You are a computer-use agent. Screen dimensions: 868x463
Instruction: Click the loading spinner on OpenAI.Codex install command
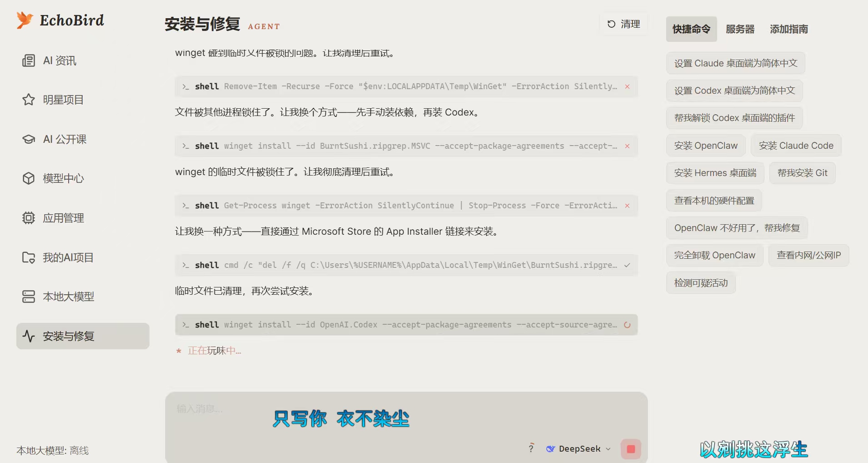pos(627,325)
